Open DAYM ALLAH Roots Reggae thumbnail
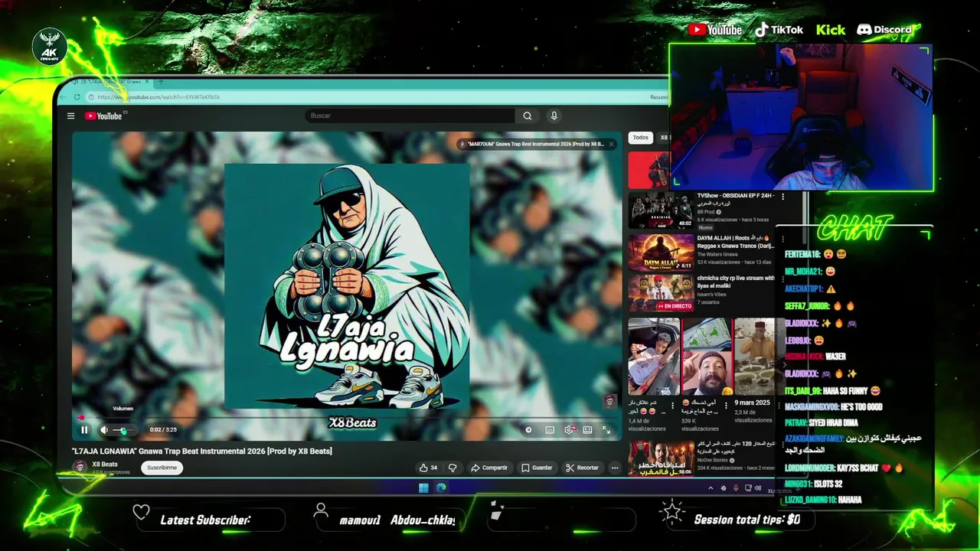 pos(661,253)
